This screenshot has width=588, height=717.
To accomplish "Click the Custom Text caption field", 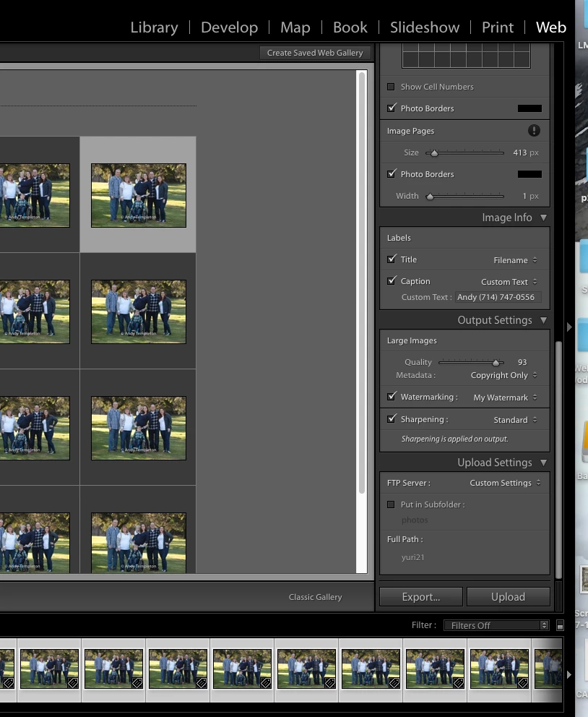I will coord(498,297).
